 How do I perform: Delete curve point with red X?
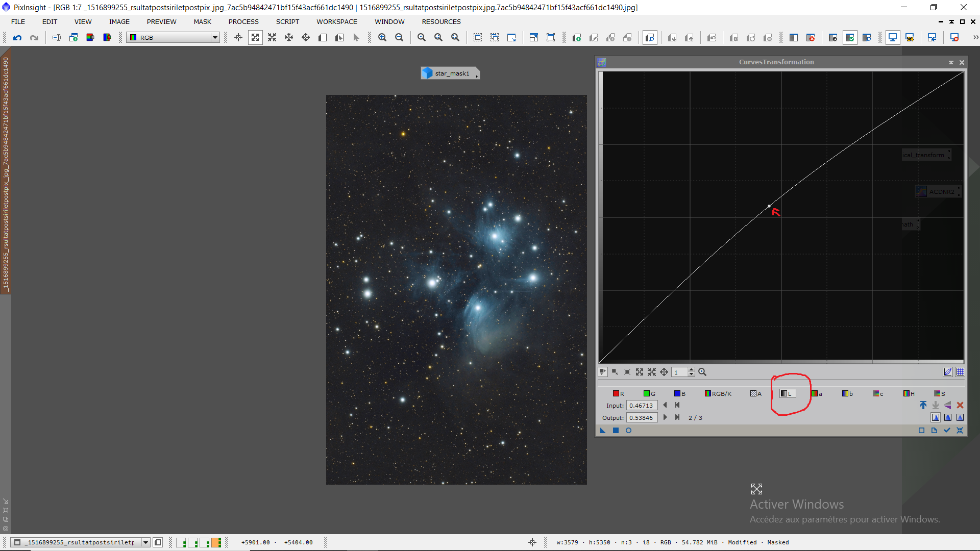tap(960, 405)
